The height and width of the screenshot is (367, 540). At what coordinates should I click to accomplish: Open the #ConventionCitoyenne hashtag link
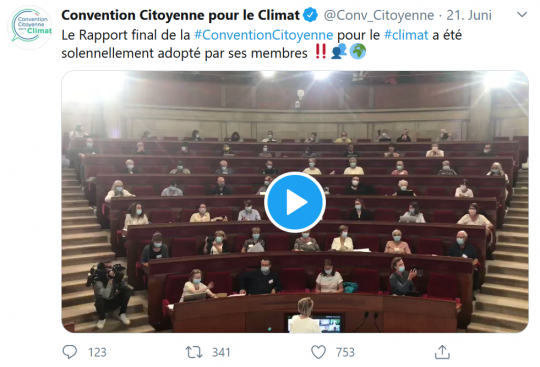[263, 35]
